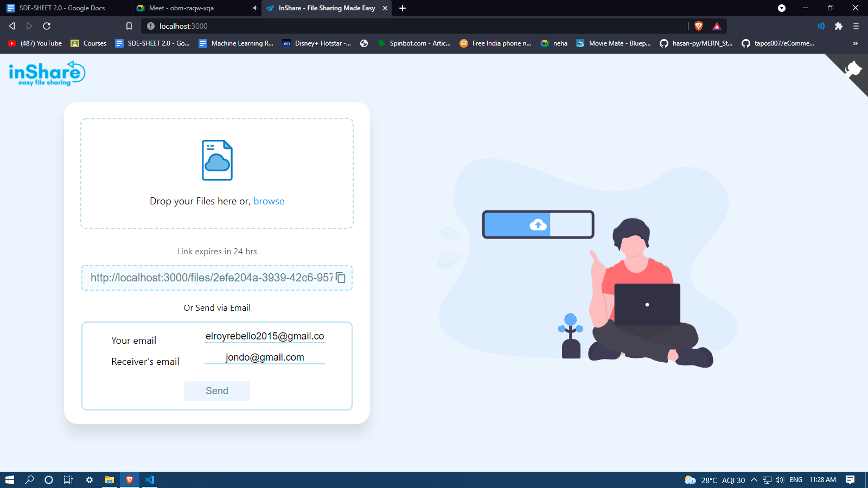
Task: Open the Extensions puzzle icon
Action: 839,26
